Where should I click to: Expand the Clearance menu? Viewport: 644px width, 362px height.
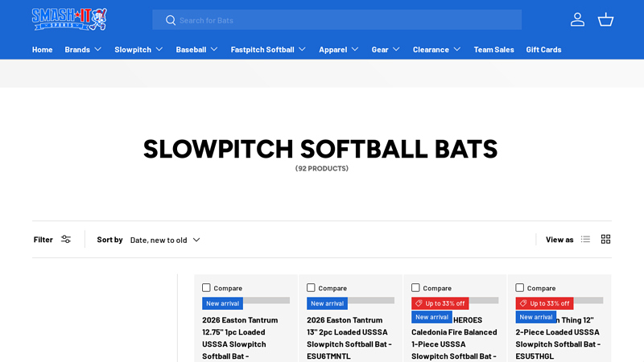click(436, 49)
